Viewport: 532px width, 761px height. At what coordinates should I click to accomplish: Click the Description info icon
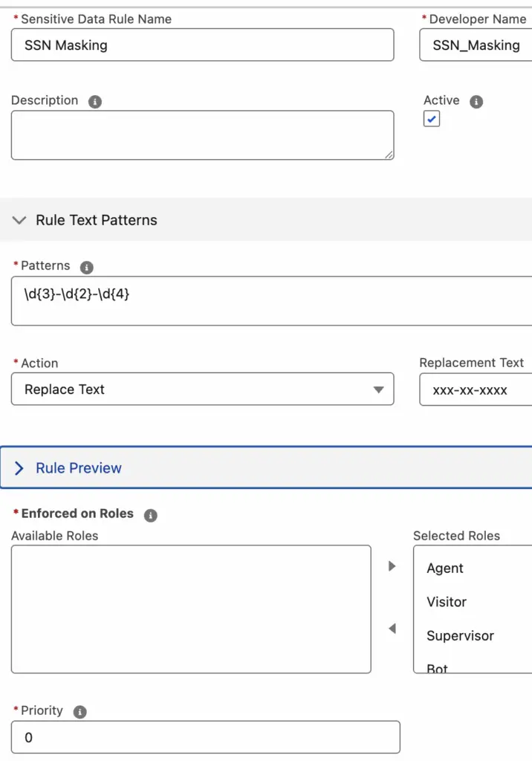tap(94, 101)
